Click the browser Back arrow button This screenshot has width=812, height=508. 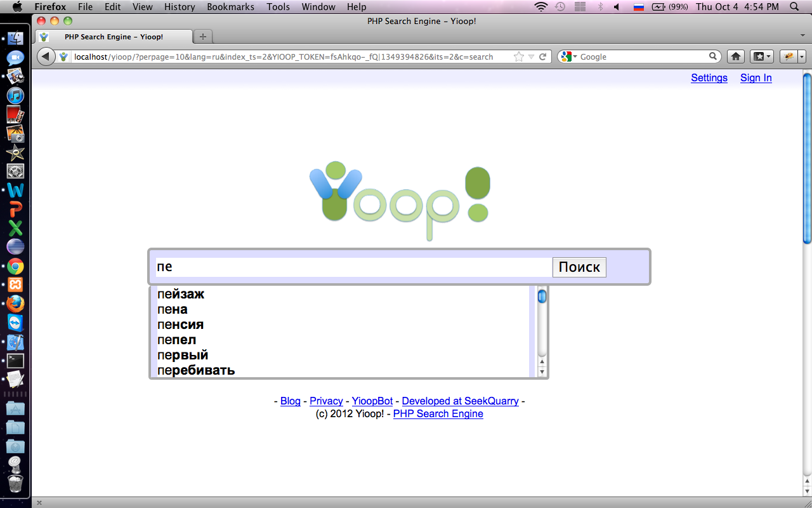coord(46,57)
